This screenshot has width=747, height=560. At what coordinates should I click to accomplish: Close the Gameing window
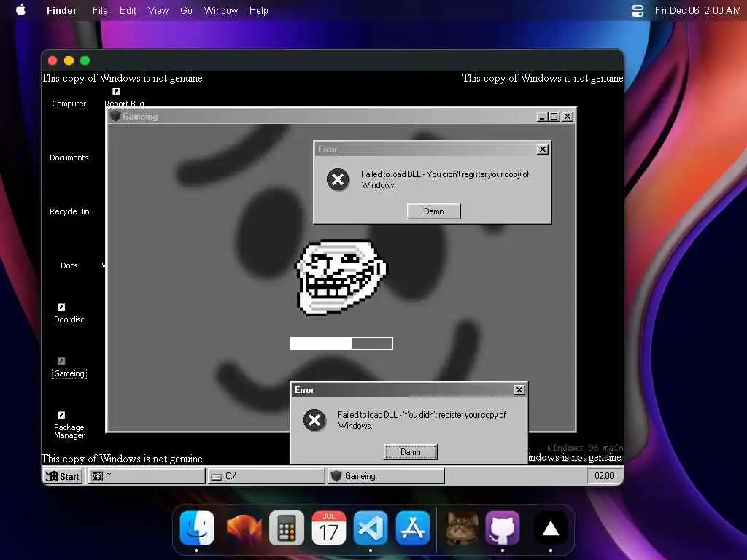568,117
